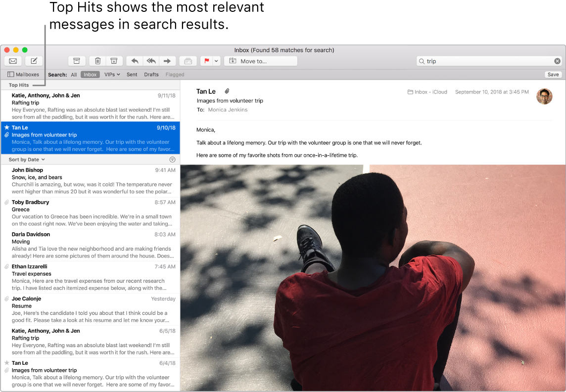The image size is (566, 392).
Task: Open the VIPs dropdown
Action: pyautogui.click(x=112, y=74)
